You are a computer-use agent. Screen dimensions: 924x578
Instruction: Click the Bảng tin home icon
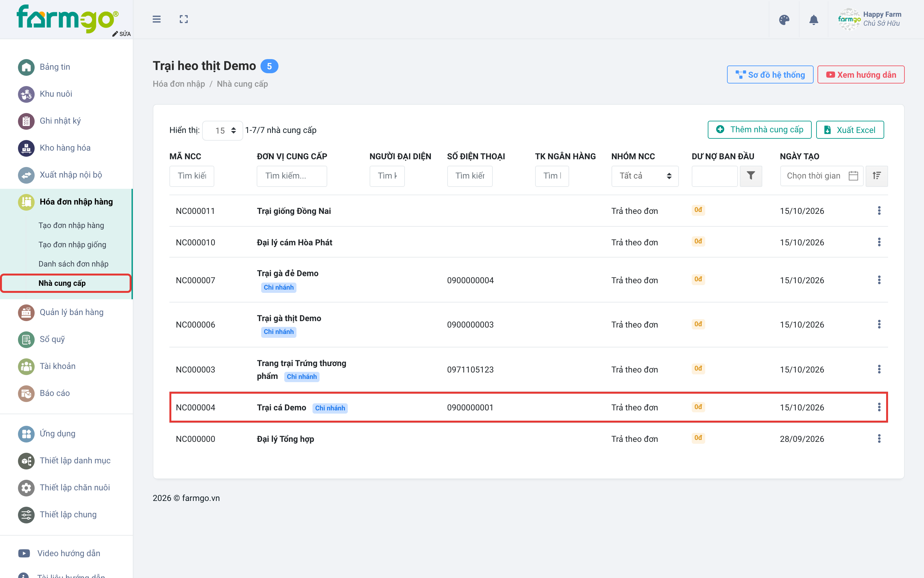pyautogui.click(x=26, y=67)
